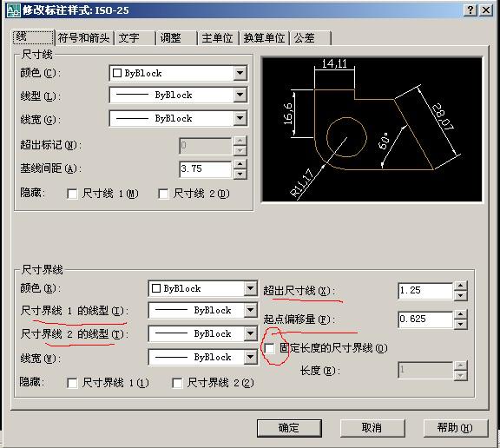Decrease 基线间距 with down arrow
500x448 pixels.
(240, 175)
